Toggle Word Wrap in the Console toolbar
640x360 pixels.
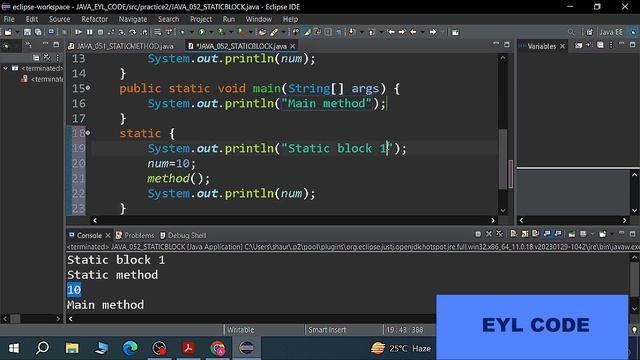(536, 234)
